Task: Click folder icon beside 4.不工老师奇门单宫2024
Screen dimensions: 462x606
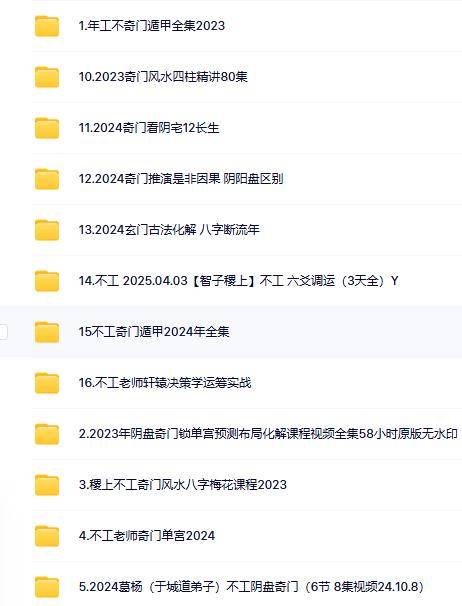Action: pyautogui.click(x=47, y=536)
